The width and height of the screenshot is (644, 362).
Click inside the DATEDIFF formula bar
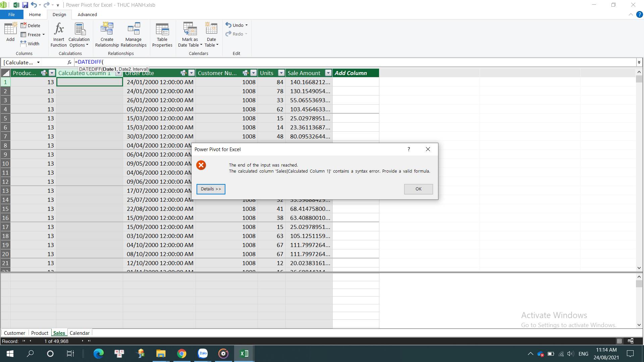(x=355, y=62)
